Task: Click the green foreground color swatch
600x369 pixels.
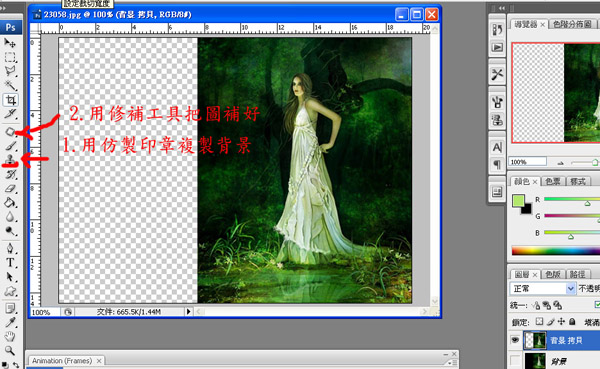Action: pos(518,200)
